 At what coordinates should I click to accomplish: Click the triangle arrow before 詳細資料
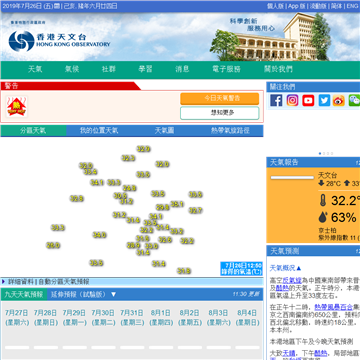pyautogui.click(x=3, y=282)
